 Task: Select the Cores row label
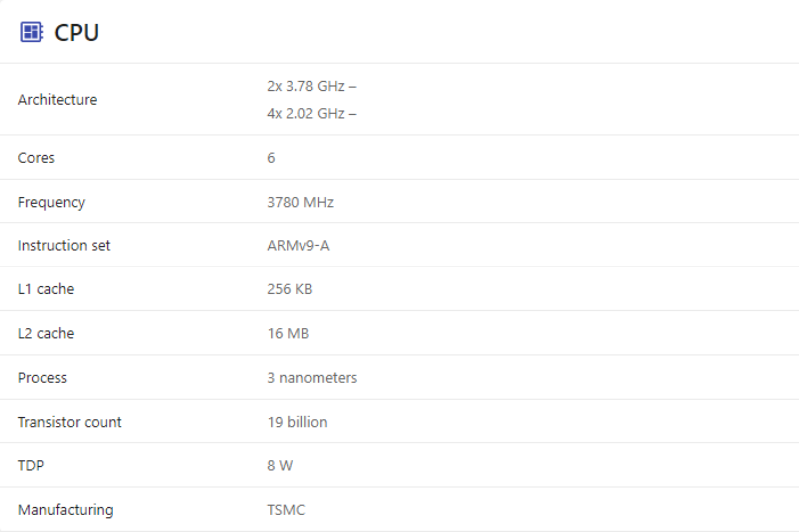36,158
